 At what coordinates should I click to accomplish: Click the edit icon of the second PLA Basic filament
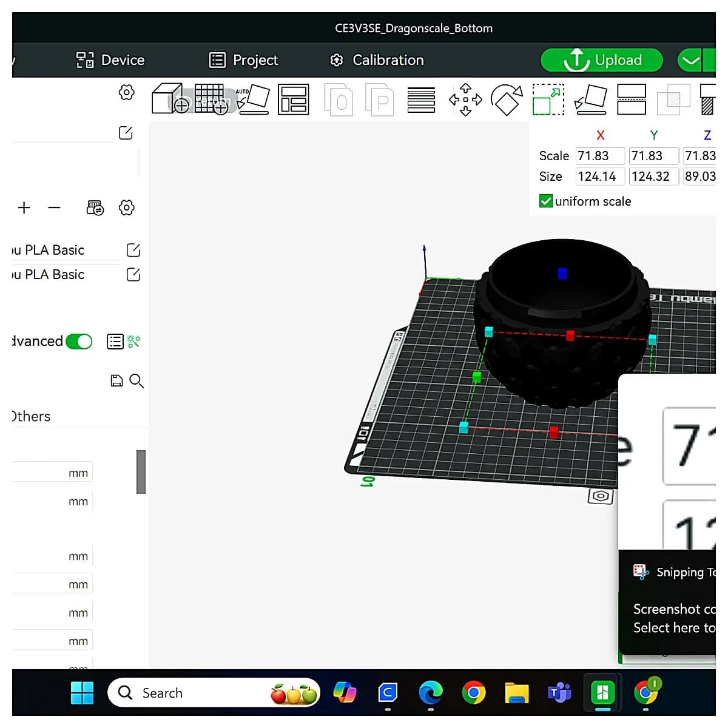(133, 275)
